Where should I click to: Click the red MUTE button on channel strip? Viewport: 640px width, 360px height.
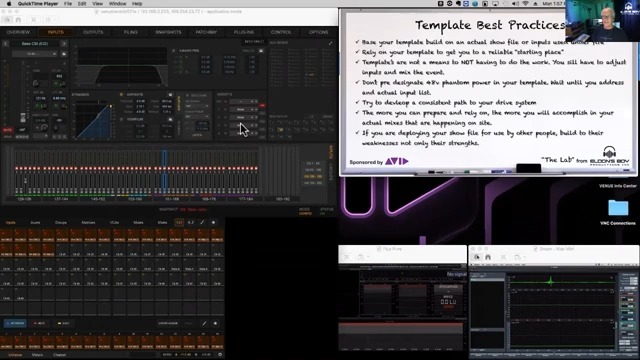7,130
